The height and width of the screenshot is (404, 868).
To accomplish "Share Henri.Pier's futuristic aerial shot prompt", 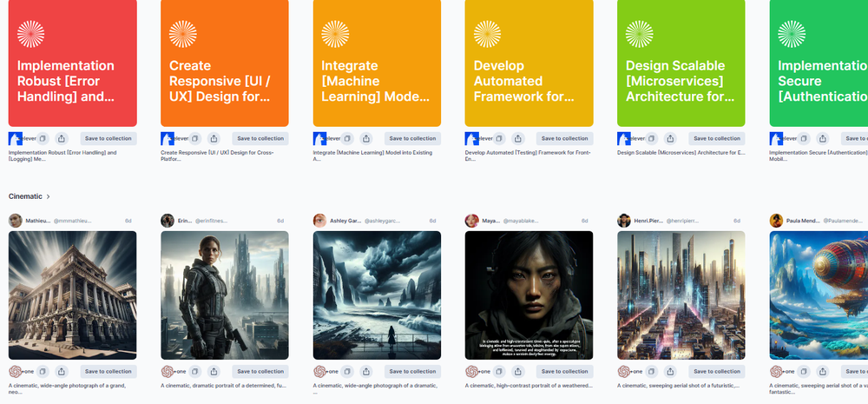I will [670, 371].
